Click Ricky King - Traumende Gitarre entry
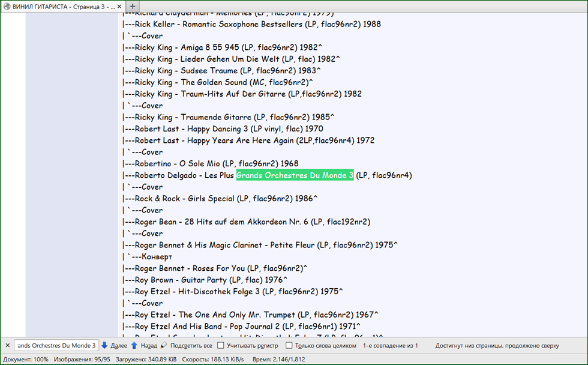This screenshot has height=365, width=588. [x=229, y=117]
